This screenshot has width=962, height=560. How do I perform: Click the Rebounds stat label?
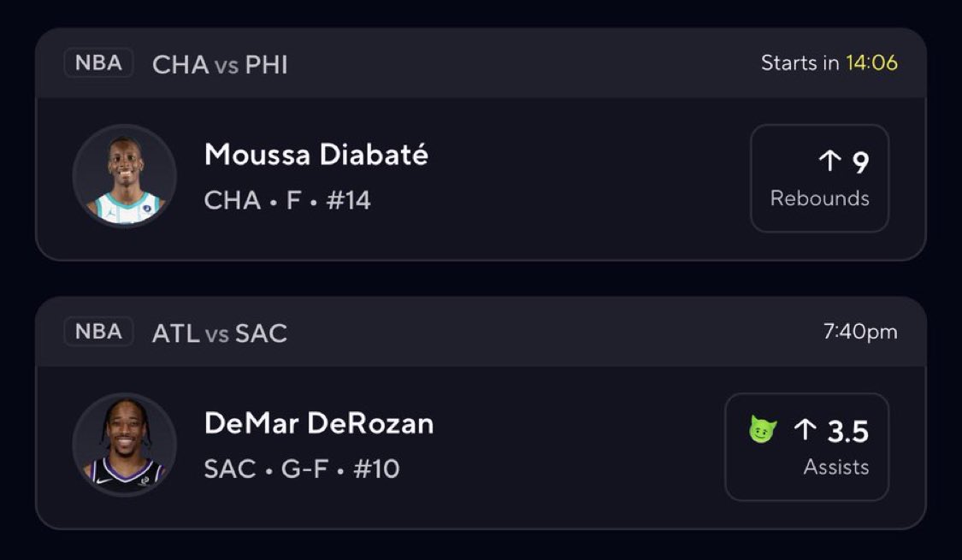point(819,198)
